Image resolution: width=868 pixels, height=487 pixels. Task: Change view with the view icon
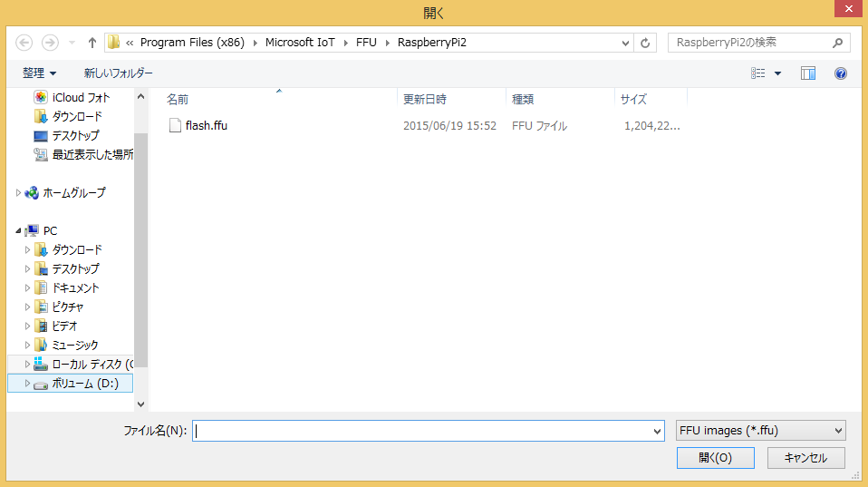757,73
